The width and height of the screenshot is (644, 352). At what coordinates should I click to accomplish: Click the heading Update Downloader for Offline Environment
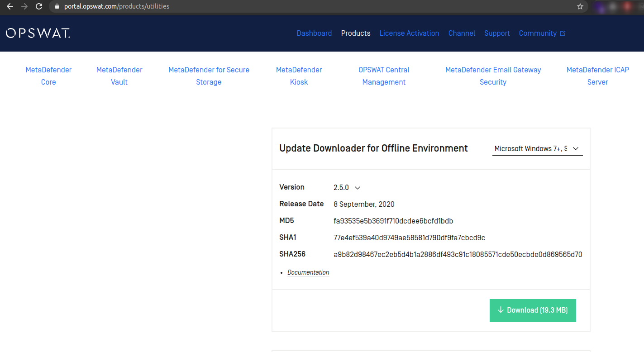[373, 148]
